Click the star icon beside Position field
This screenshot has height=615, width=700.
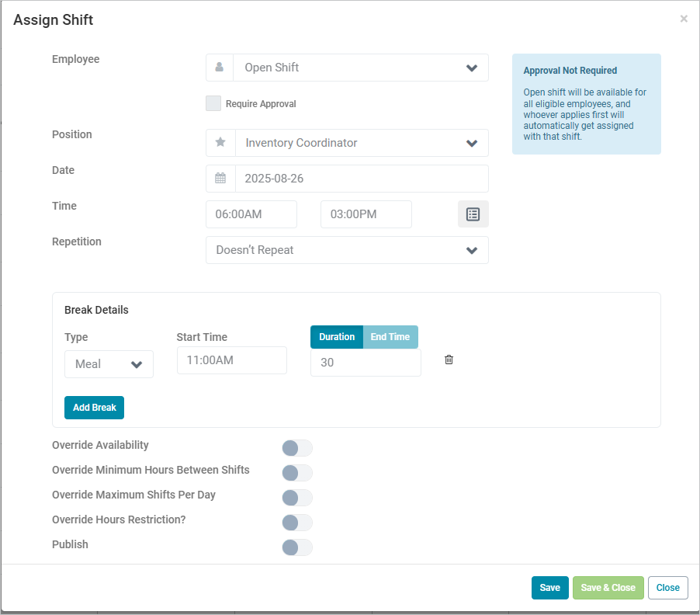(x=220, y=143)
